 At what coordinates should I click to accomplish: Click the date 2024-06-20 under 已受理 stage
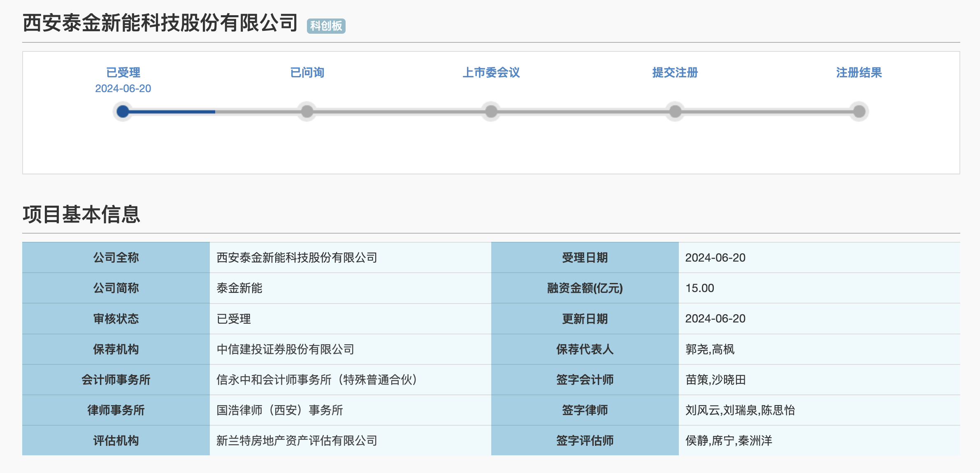point(123,88)
